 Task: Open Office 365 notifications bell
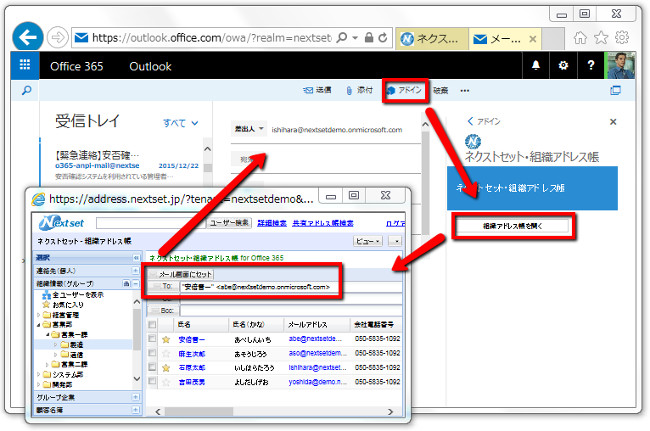[536, 65]
